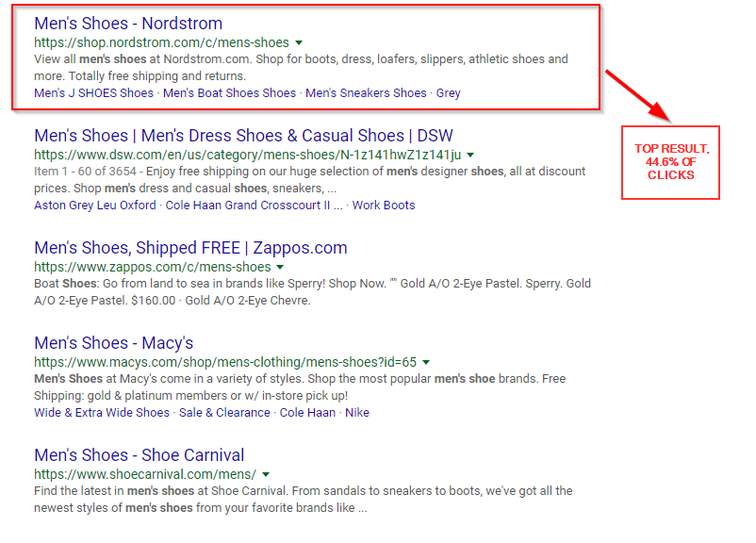Click DSW snippet 'Item 1 - 60 of 3654'
The image size is (756, 543).
point(85,172)
